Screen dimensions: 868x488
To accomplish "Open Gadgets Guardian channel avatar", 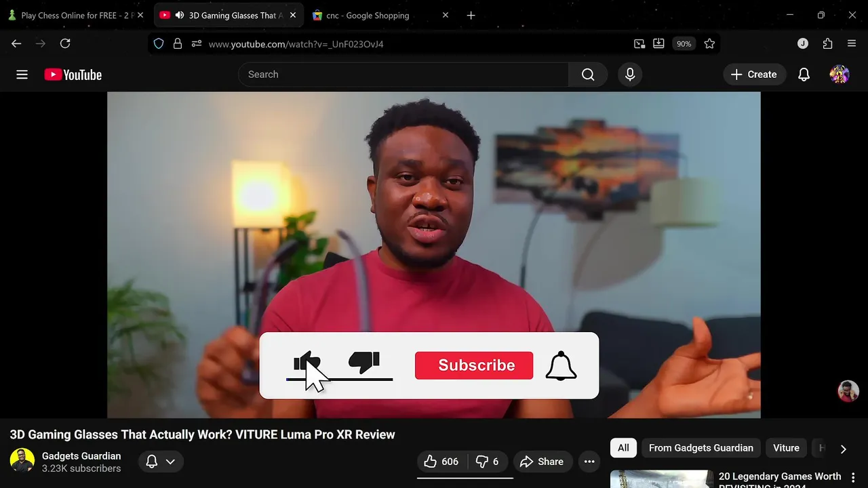I will pos(22,461).
